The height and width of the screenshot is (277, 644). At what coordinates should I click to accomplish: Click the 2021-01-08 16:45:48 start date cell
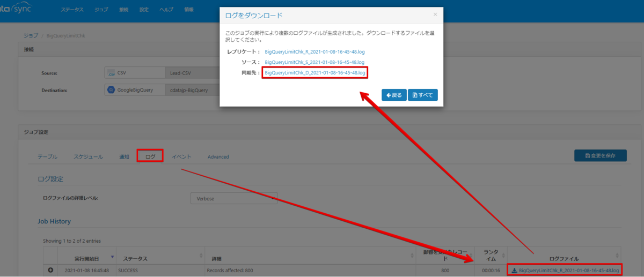pos(86,271)
